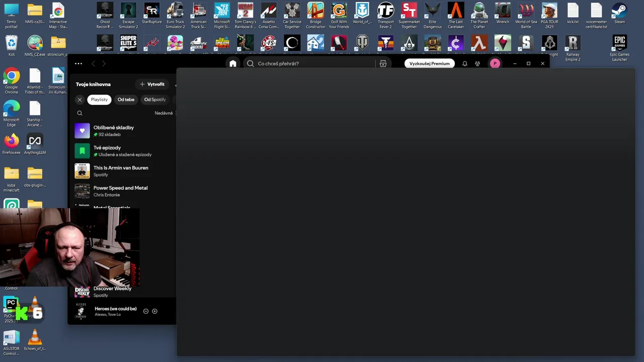Select Sniper Elite 5 desktop shortcut
Viewport: 644px width, 362px height.
(128, 43)
